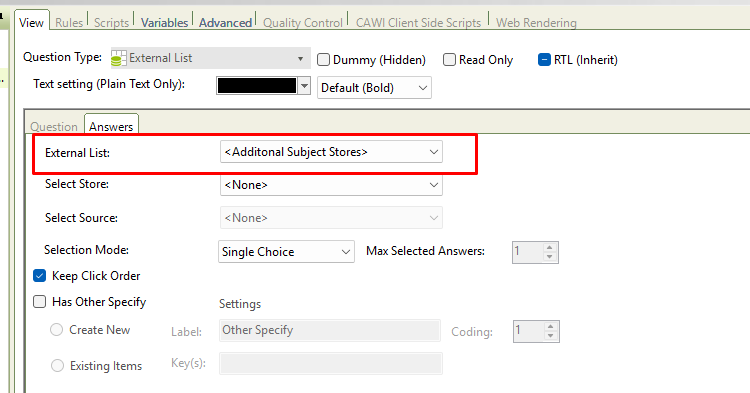Image resolution: width=750 pixels, height=393 pixels.
Task: Enable the Has Other Specify option
Action: coord(40,302)
